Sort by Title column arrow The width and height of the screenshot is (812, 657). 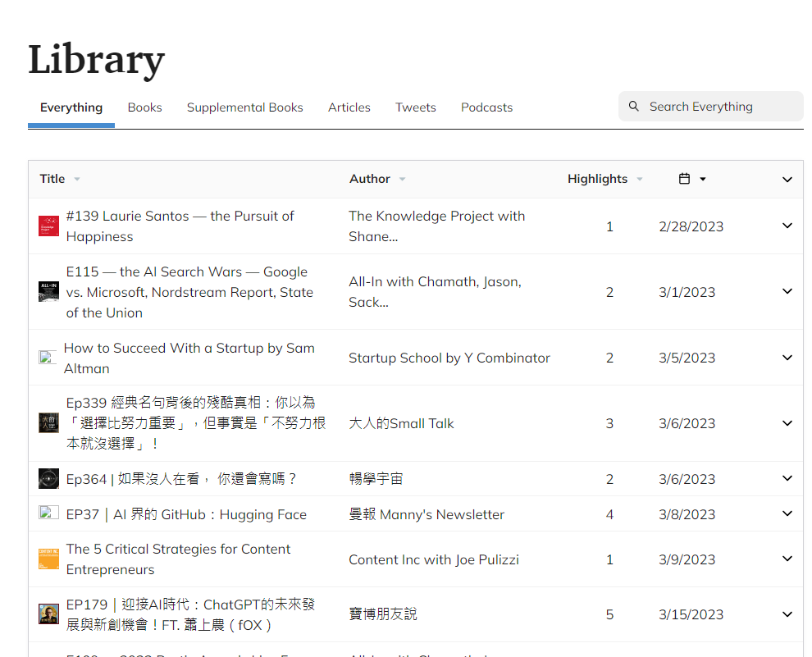(77, 179)
